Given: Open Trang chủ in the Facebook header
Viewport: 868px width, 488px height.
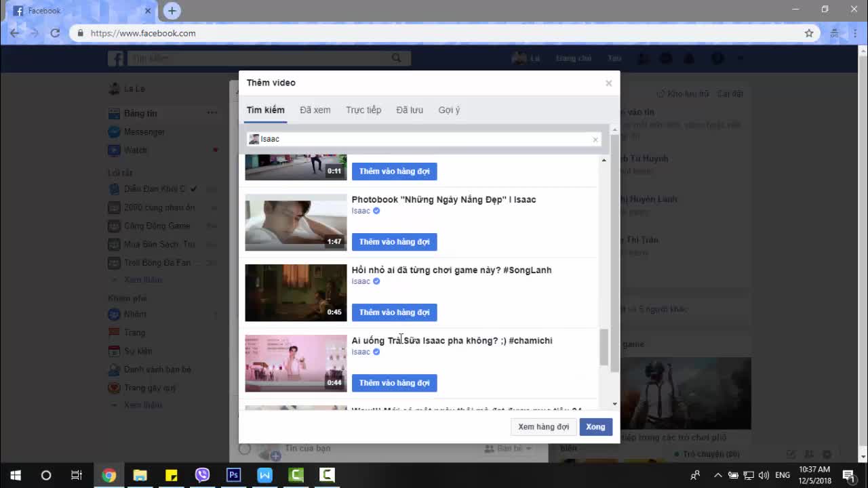Looking at the screenshot, I should coord(574,58).
